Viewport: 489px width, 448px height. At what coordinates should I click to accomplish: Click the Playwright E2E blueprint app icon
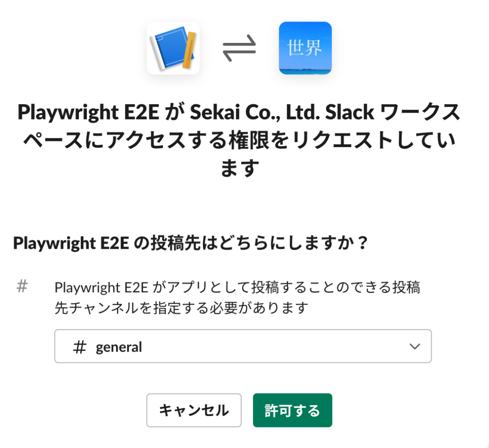(x=173, y=48)
